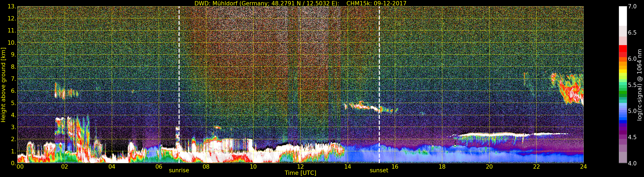Click the "CHM15k: 09-12-2017" part of the title

pyautogui.click(x=376, y=3)
